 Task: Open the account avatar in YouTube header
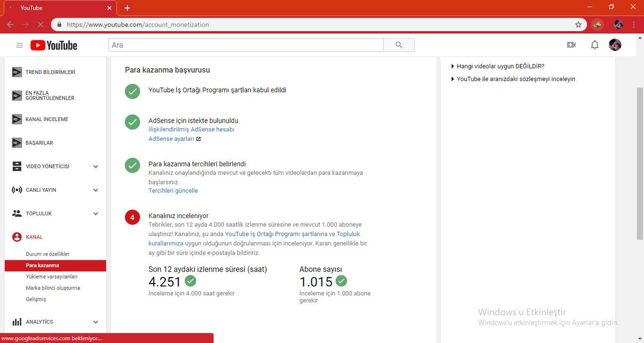615,45
